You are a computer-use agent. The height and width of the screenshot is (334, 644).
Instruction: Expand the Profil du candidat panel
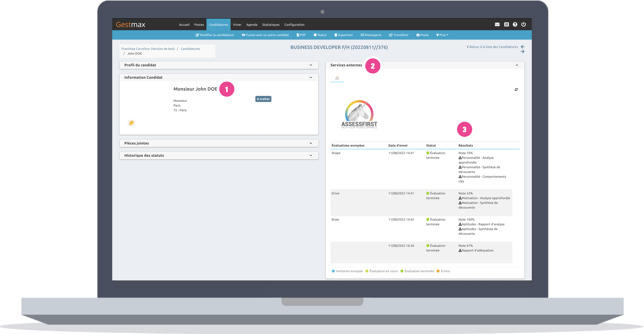pos(310,65)
